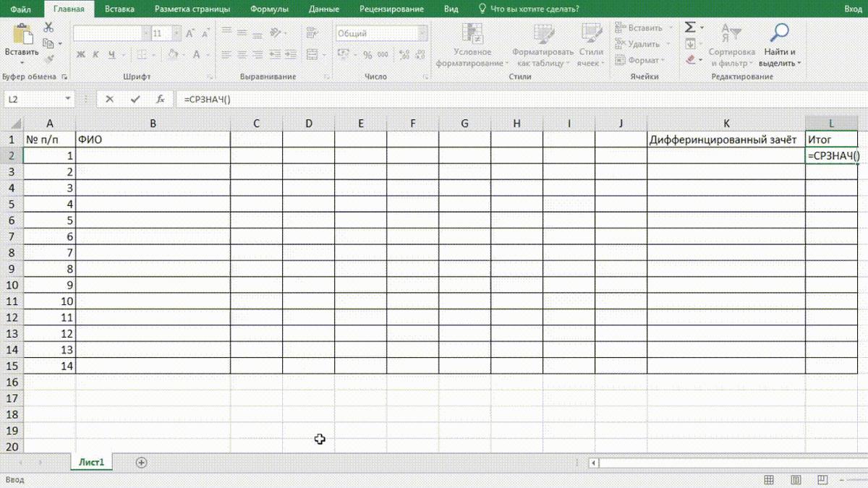Switch to the Рецензирование tab
This screenshot has height=488, width=868.
click(391, 9)
